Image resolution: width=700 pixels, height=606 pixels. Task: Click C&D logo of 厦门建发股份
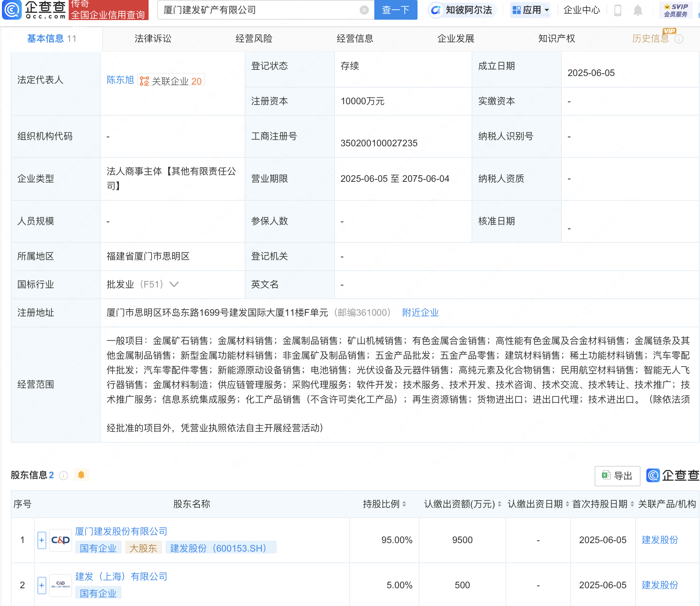point(61,540)
